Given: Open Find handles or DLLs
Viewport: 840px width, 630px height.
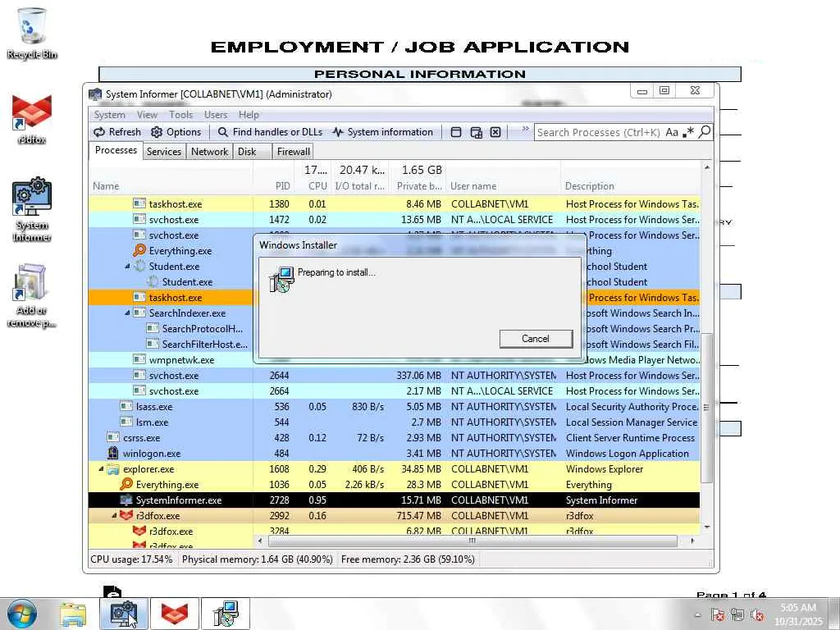Looking at the screenshot, I should 270,132.
